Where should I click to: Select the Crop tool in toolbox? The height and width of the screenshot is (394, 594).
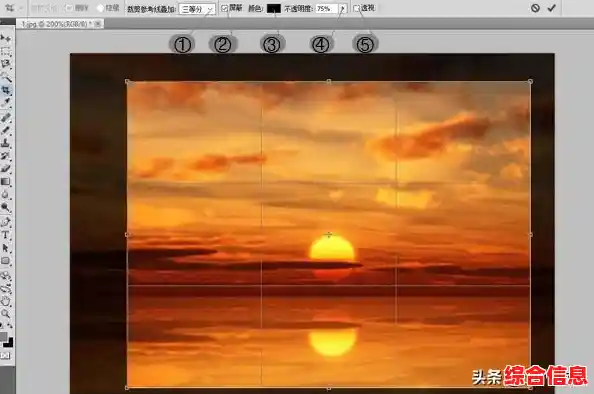pyautogui.click(x=6, y=90)
